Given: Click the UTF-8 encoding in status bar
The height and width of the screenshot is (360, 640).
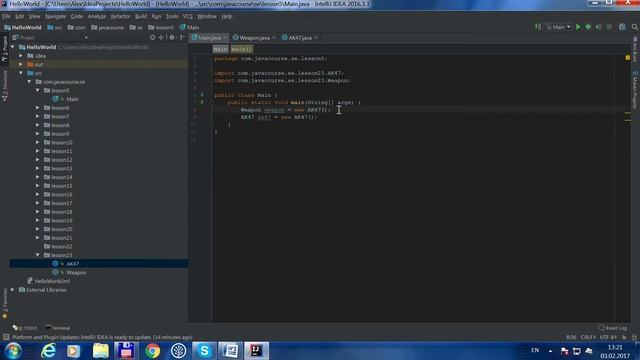Looking at the screenshot, I should point(608,337).
